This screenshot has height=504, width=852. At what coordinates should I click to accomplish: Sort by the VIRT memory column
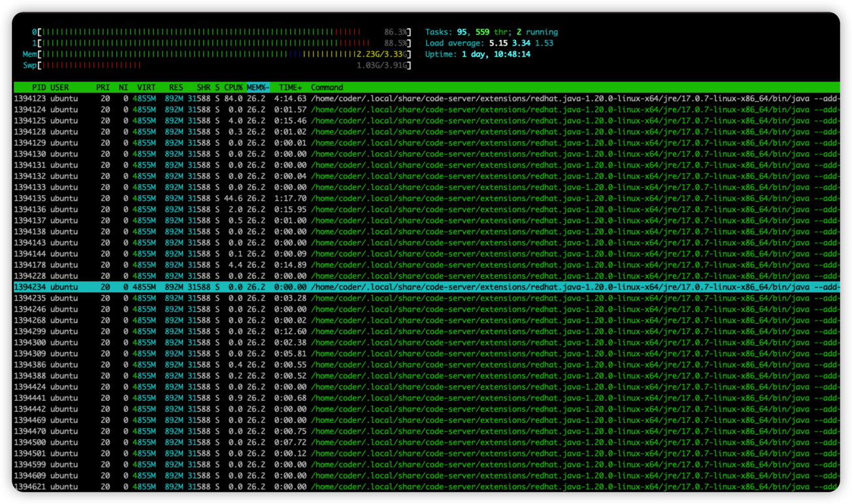pyautogui.click(x=146, y=87)
